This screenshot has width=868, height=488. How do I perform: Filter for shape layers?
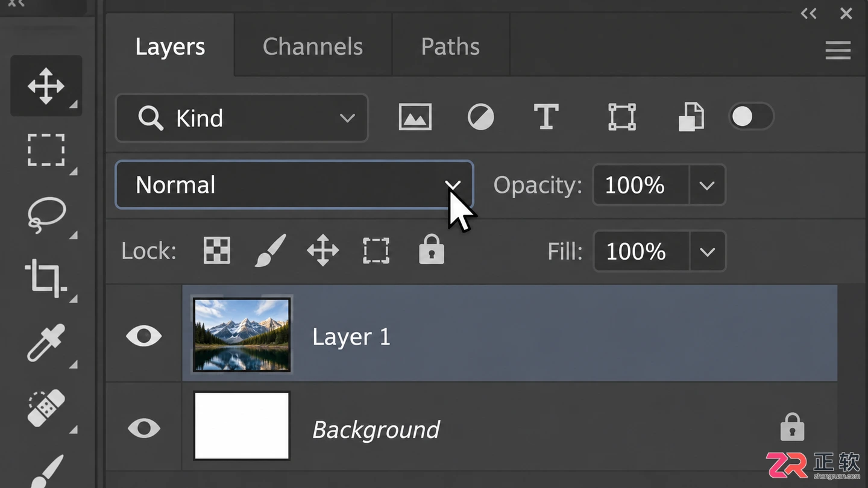coord(622,117)
